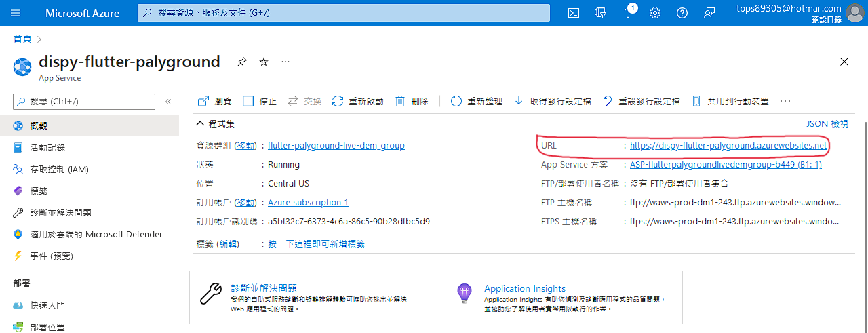Open the feedback icon in the top bar
Viewport: 868px width, 333px height.
(709, 13)
